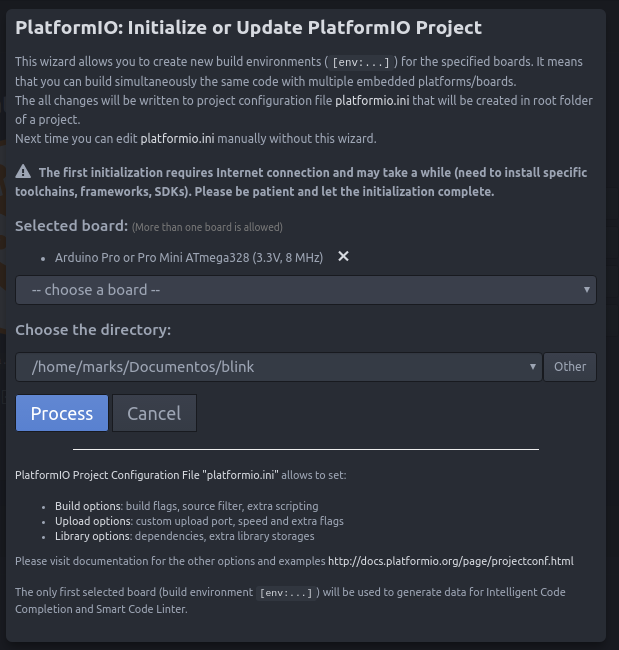Start initialization with the Process button

click(x=62, y=413)
